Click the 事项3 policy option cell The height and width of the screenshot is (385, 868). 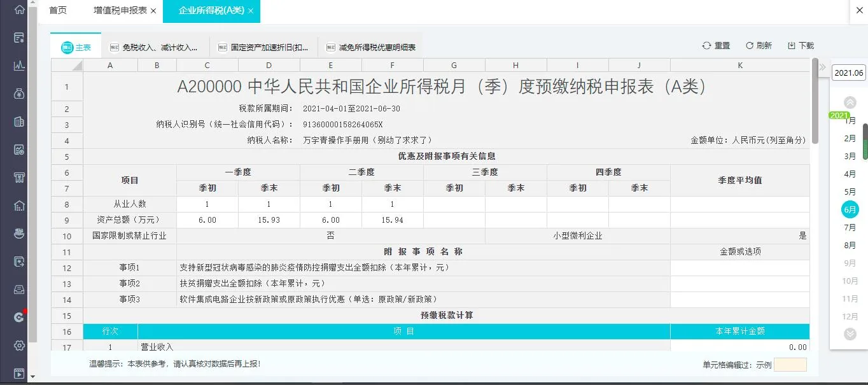pos(740,299)
